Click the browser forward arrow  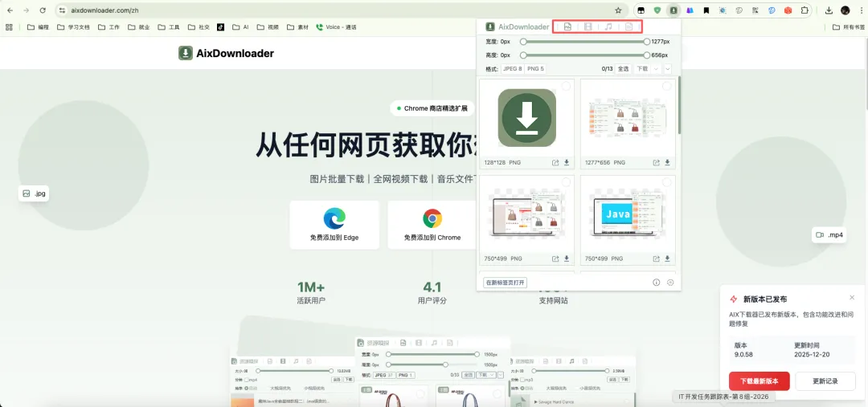tap(26, 10)
